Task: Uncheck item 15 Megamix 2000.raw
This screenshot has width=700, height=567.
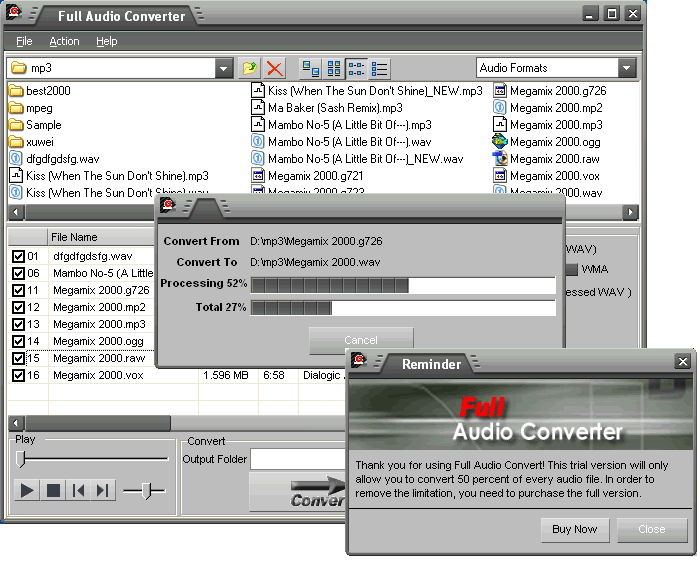Action: [18, 358]
